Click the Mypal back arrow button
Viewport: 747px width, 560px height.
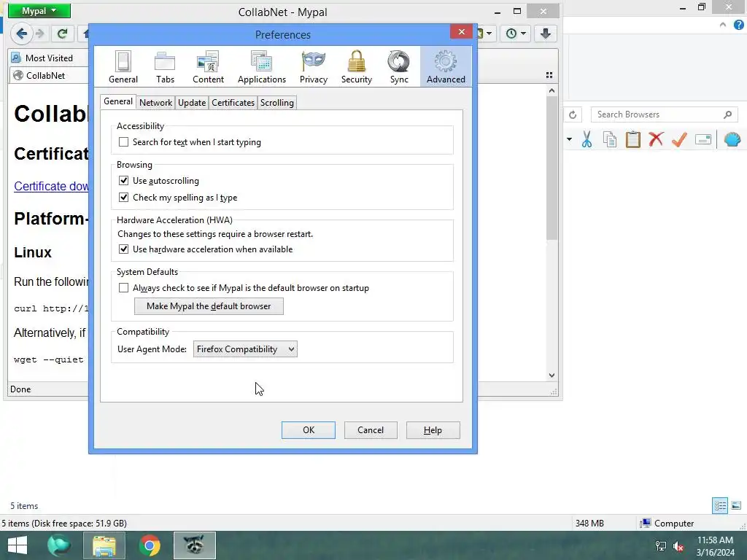pyautogui.click(x=21, y=34)
